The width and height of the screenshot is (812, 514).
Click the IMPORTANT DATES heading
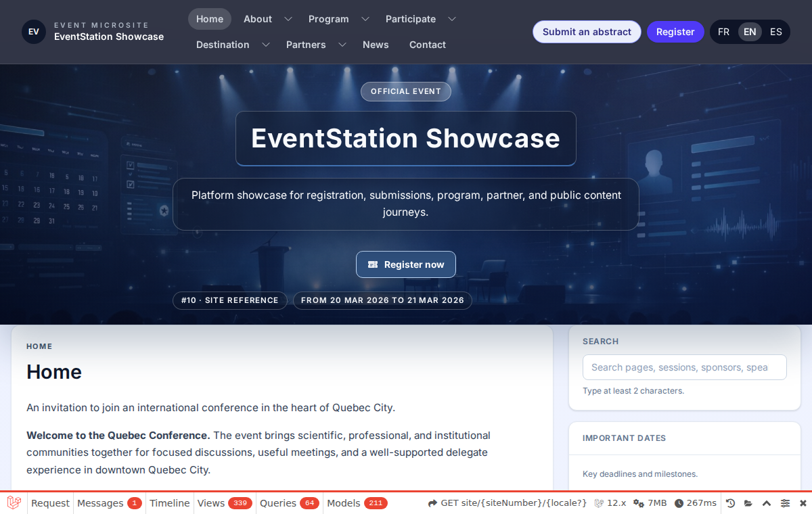[x=624, y=438]
